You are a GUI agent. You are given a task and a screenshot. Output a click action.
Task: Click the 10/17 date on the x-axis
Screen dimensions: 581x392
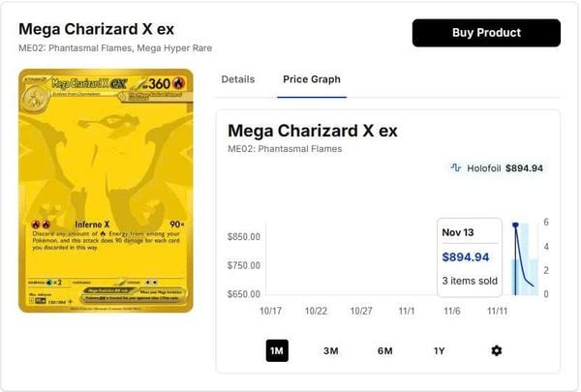[x=270, y=311]
